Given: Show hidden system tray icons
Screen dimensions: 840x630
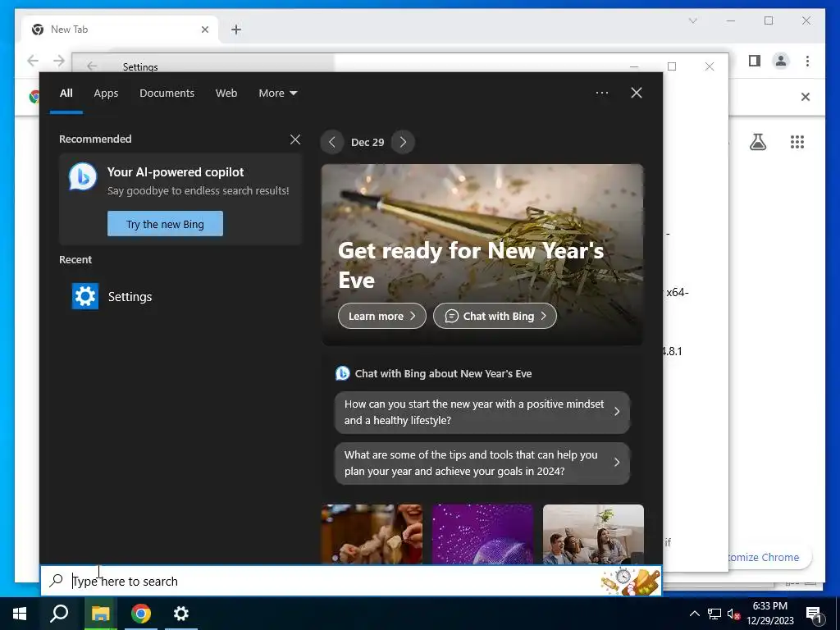Looking at the screenshot, I should point(694,614).
